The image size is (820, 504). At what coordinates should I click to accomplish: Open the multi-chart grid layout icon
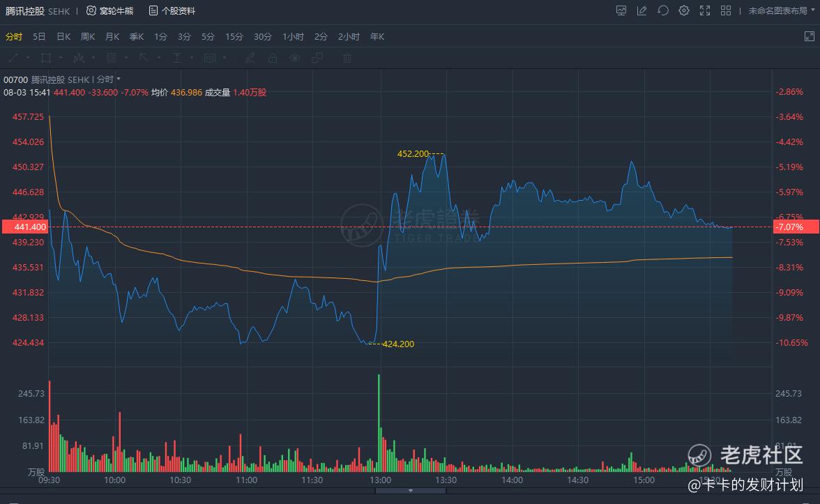(x=726, y=10)
